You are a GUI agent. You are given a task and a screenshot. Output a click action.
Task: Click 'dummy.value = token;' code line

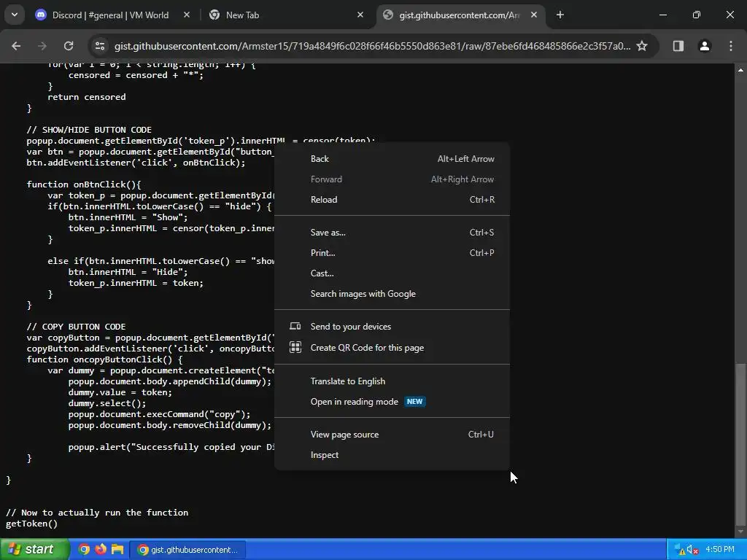[120, 392]
